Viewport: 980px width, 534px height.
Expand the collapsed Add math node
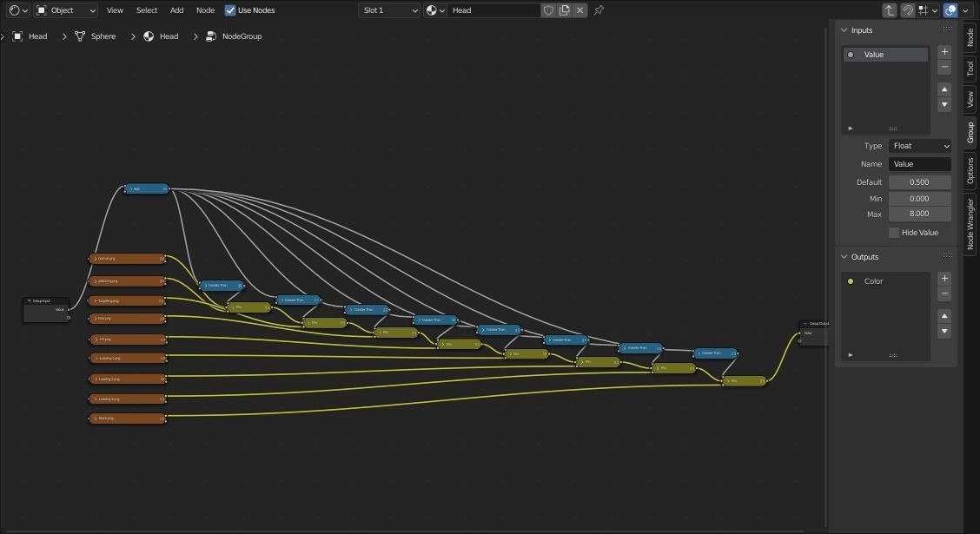[x=130, y=188]
